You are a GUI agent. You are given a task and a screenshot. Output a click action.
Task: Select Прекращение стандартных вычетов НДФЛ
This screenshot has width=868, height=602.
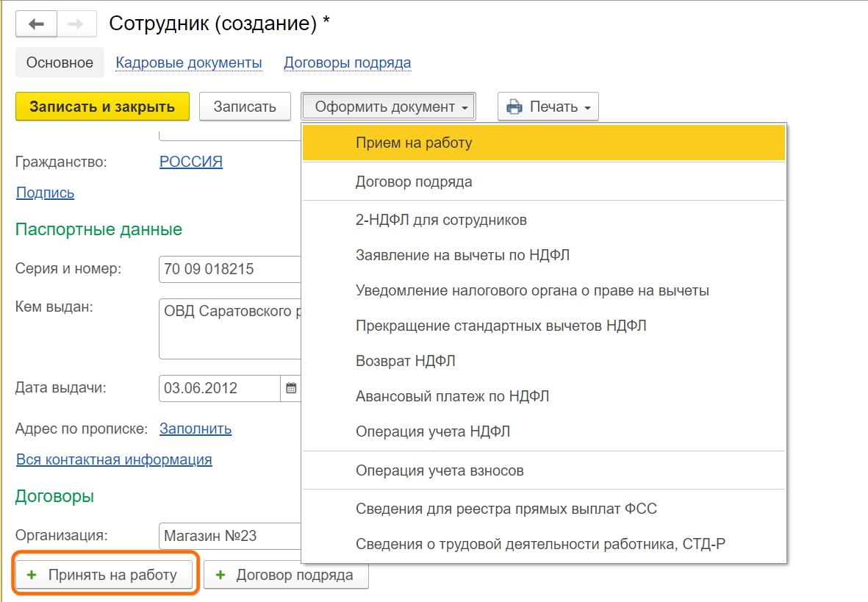pyautogui.click(x=544, y=326)
